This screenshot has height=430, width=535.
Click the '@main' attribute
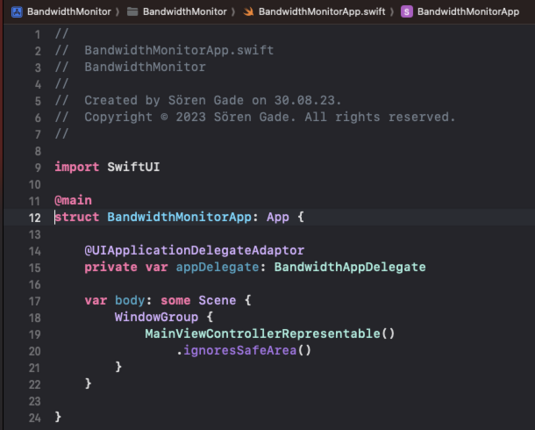(73, 200)
